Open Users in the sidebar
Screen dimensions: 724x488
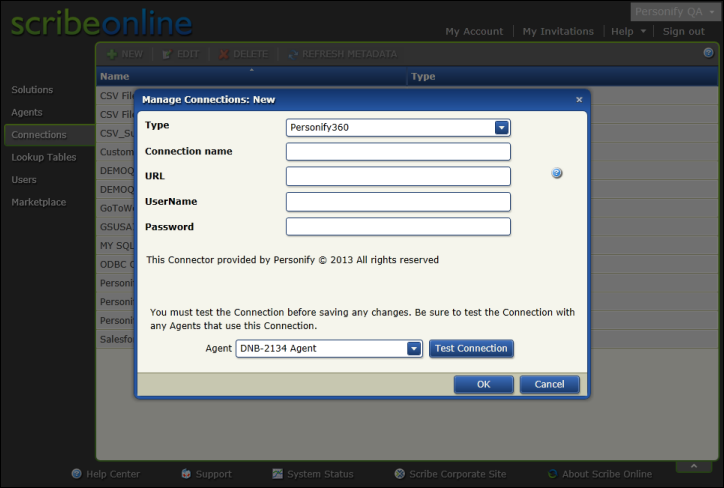tap(24, 180)
